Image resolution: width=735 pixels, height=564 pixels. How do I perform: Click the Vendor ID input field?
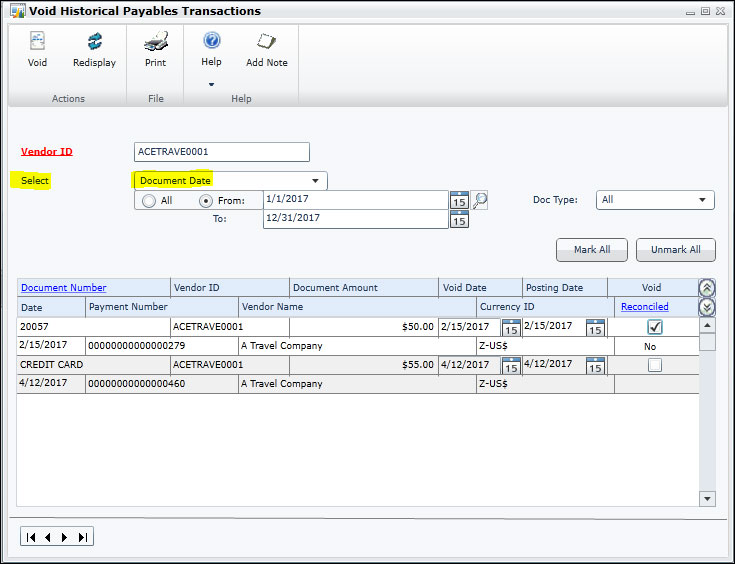coord(222,152)
